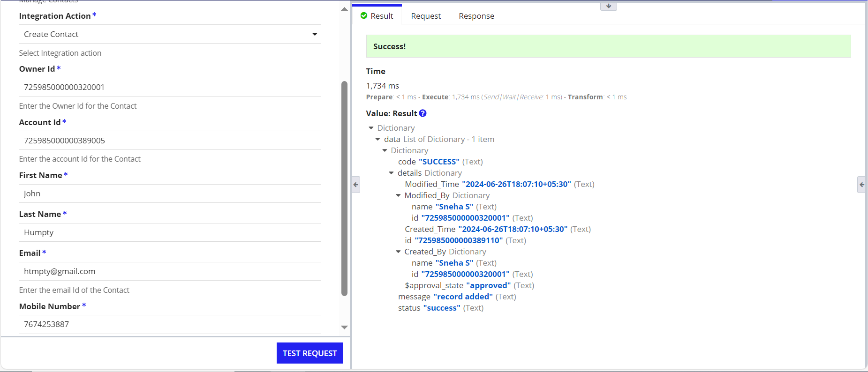
Task: Click the status "success" value
Action: (442, 308)
